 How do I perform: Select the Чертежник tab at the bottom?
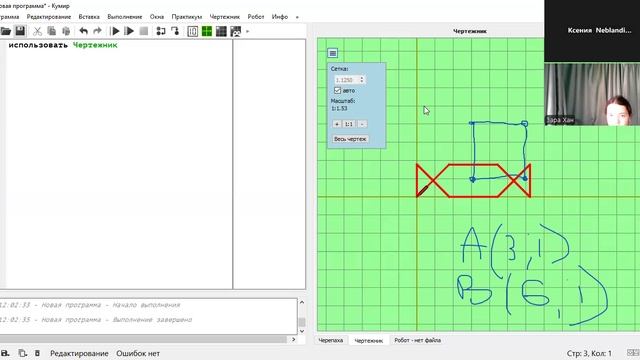369,340
